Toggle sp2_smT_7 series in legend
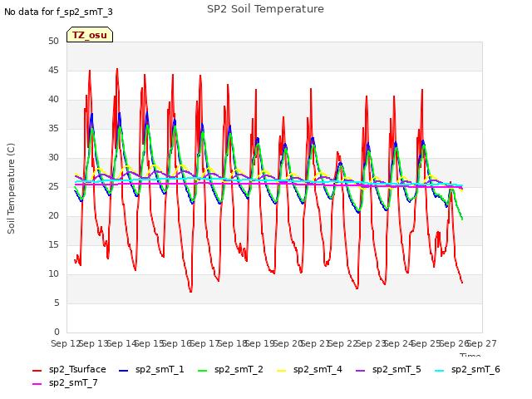The image size is (532, 399). point(65,382)
